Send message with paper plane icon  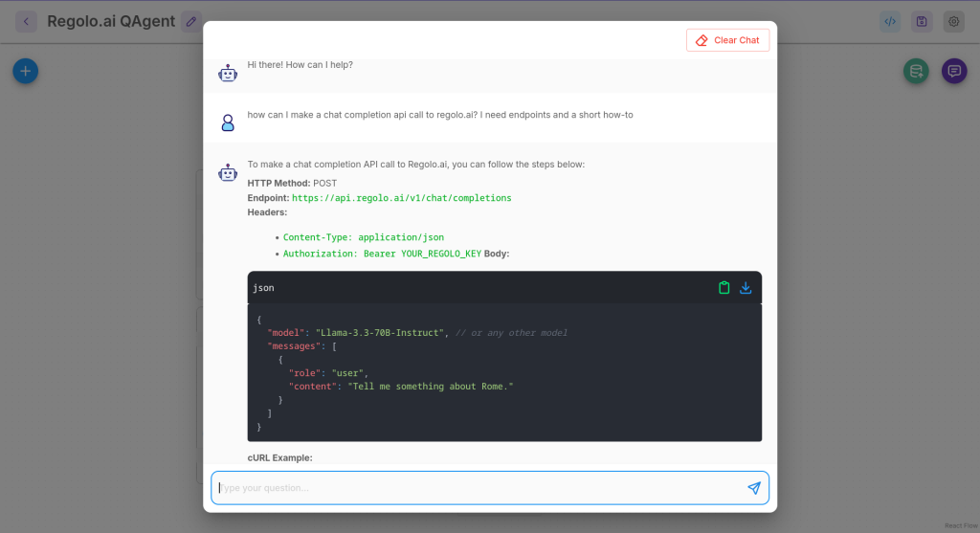(754, 488)
